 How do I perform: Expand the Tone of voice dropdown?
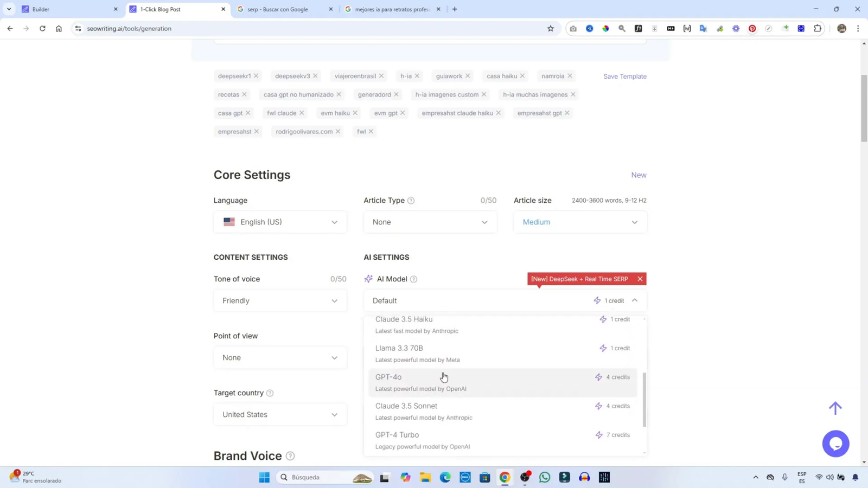pos(280,301)
